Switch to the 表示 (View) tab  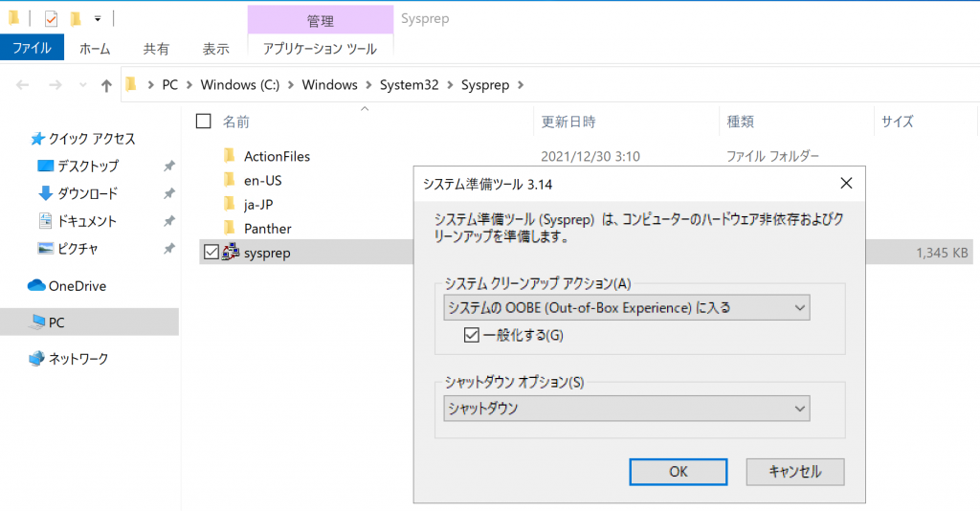coord(216,48)
